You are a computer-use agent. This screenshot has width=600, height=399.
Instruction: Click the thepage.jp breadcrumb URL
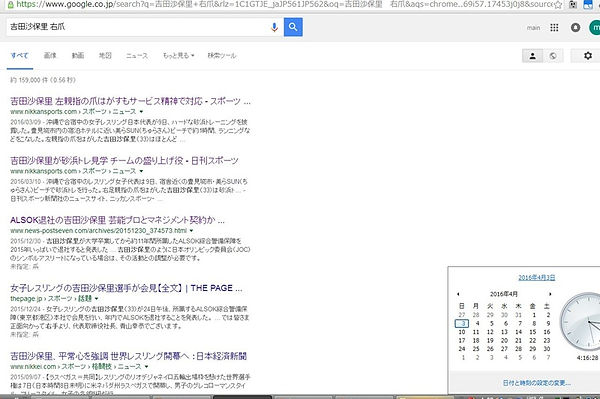coord(51,298)
